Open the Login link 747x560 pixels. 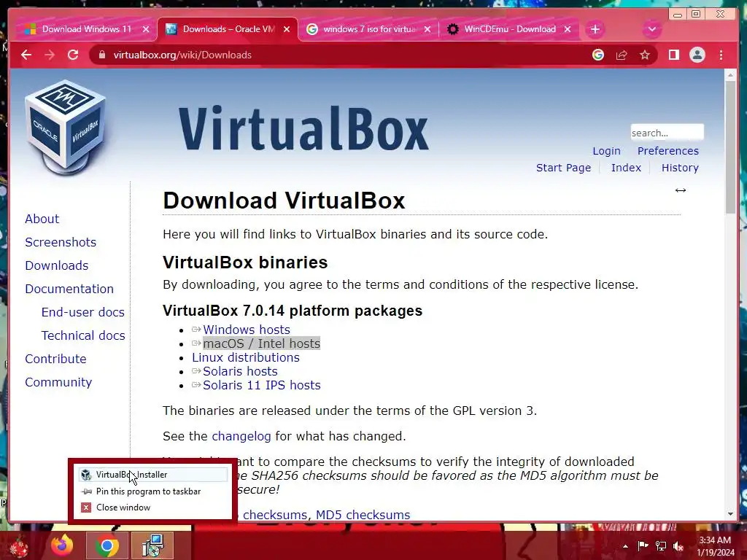[606, 151]
